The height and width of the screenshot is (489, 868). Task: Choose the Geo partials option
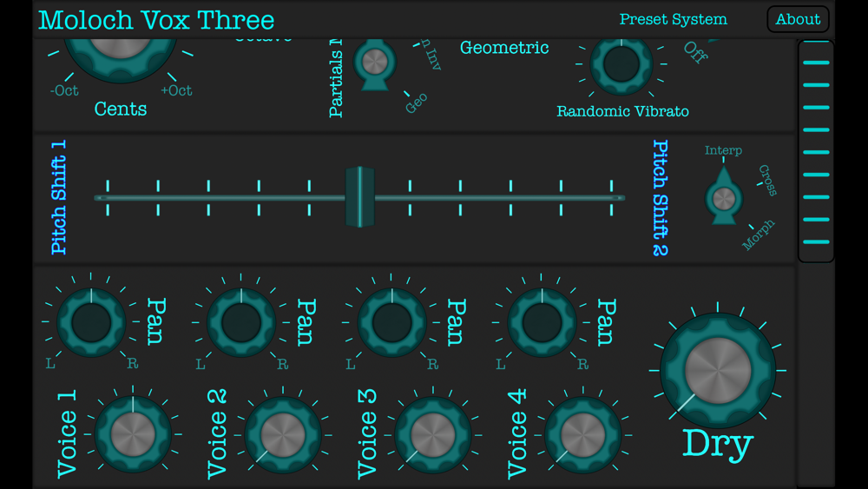(x=416, y=103)
